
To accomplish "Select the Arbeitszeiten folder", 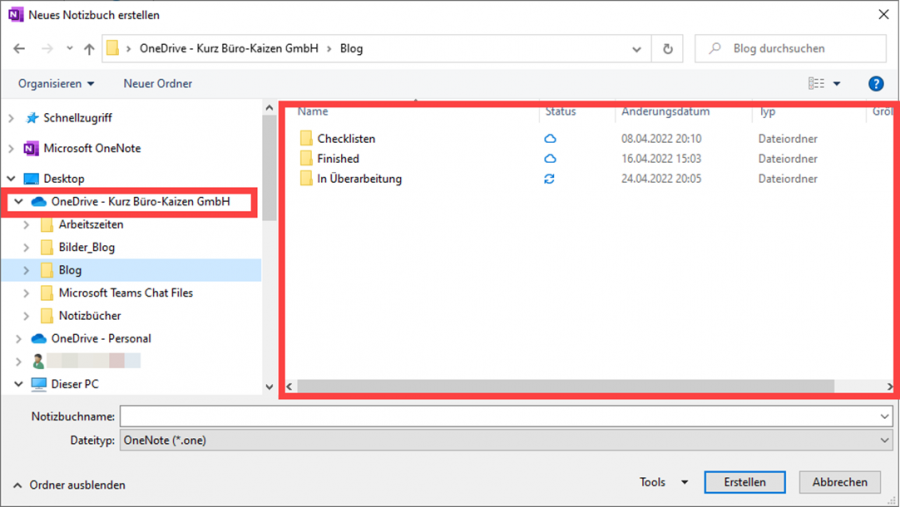I will (x=91, y=225).
